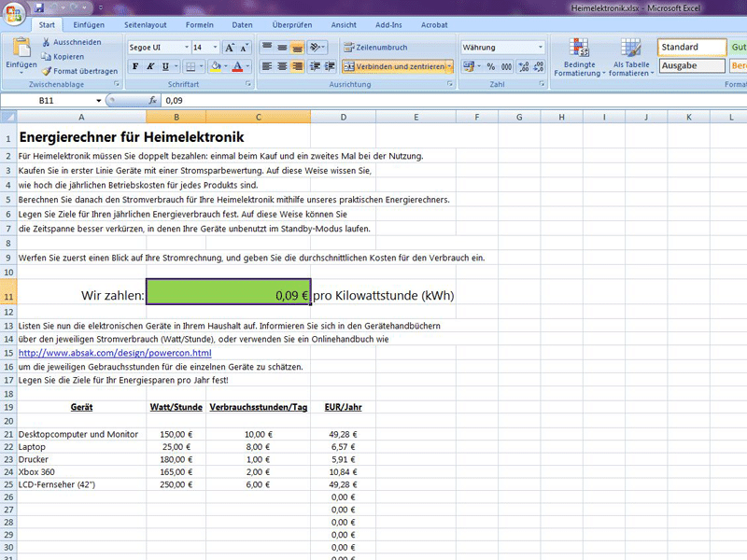Open Verbinden und zentrieren dropdown arrow
Screen dimensions: 747x560
coord(449,66)
